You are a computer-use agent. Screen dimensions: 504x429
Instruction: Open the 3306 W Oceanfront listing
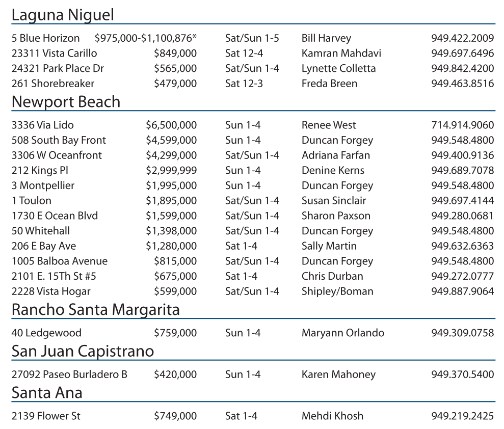point(57,155)
